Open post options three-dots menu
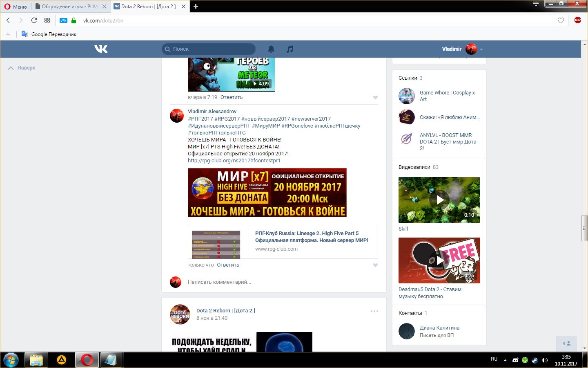Screen dimensions: 588x368 [374, 311]
